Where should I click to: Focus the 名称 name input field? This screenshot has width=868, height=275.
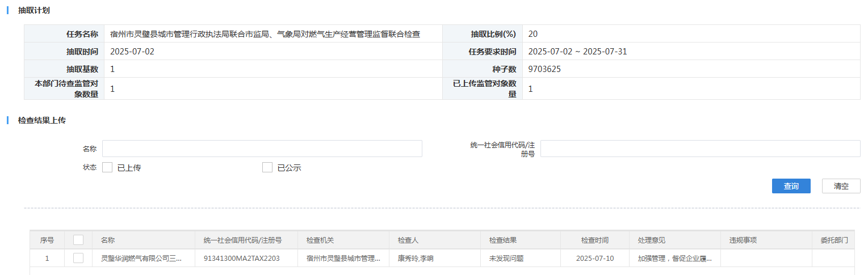click(x=262, y=149)
